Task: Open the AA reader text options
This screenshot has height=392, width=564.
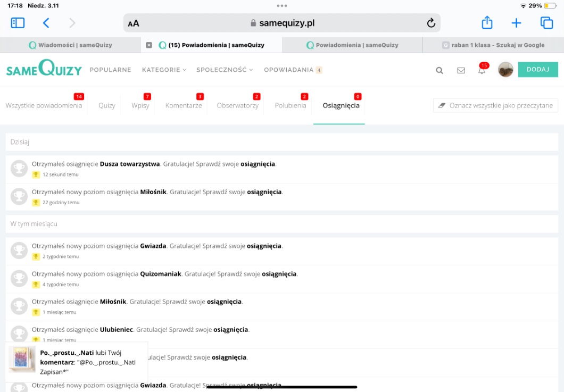Action: click(x=134, y=23)
